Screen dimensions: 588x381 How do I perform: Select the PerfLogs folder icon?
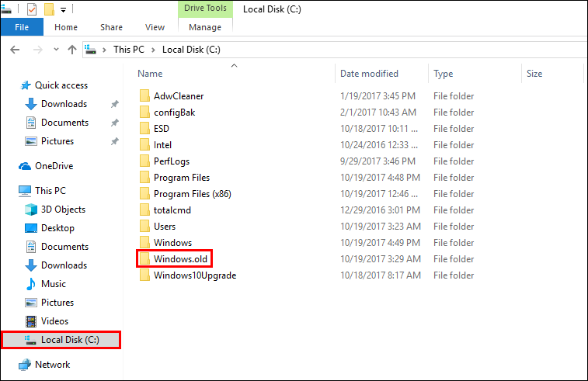[x=144, y=161]
